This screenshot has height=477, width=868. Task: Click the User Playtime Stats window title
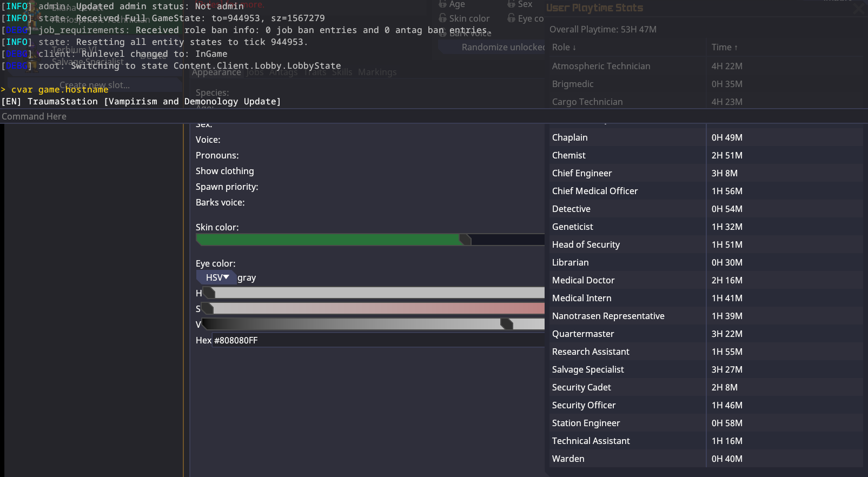pos(595,8)
